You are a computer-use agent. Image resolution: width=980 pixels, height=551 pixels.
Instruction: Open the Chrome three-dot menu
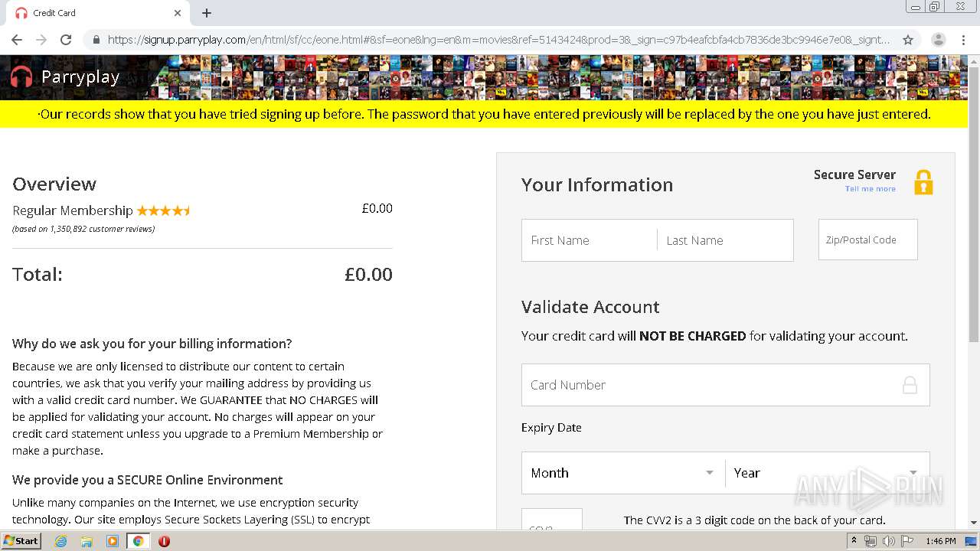[x=963, y=40]
